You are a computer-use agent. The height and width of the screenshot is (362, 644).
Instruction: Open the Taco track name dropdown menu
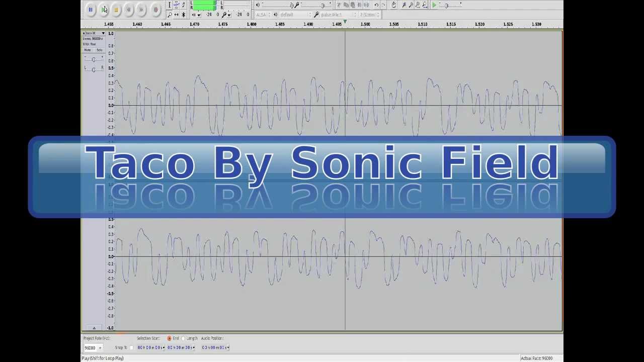coord(103,33)
